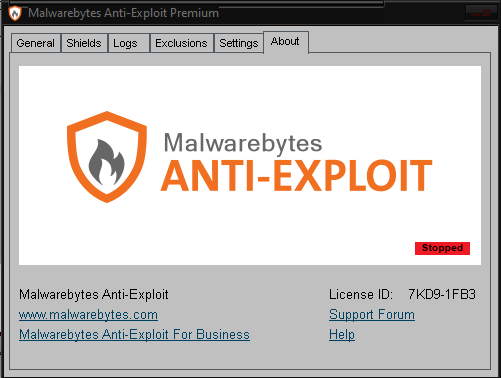The image size is (501, 378).
Task: Click the License ID label
Action: click(x=361, y=294)
